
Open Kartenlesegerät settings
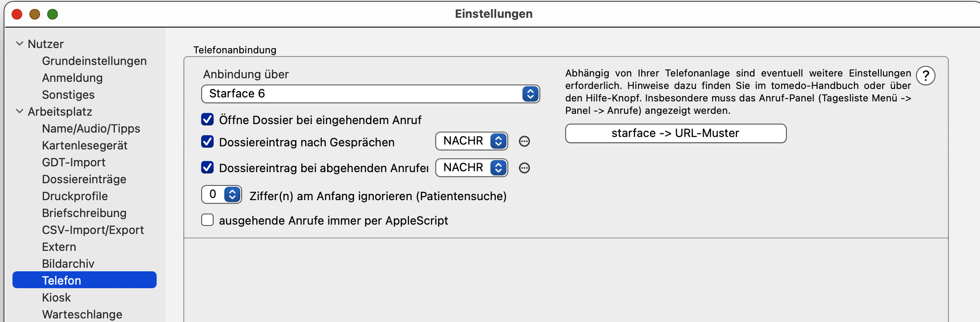pyautogui.click(x=85, y=145)
